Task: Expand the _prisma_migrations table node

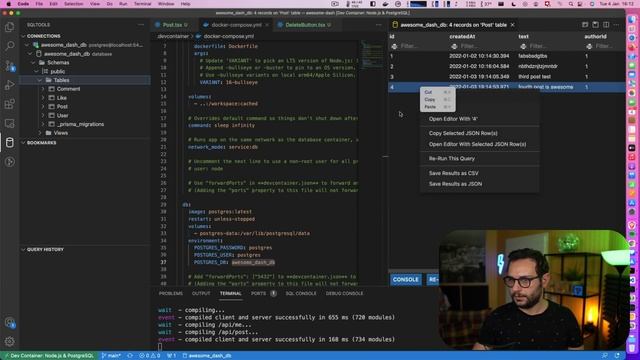Action: tap(43, 124)
